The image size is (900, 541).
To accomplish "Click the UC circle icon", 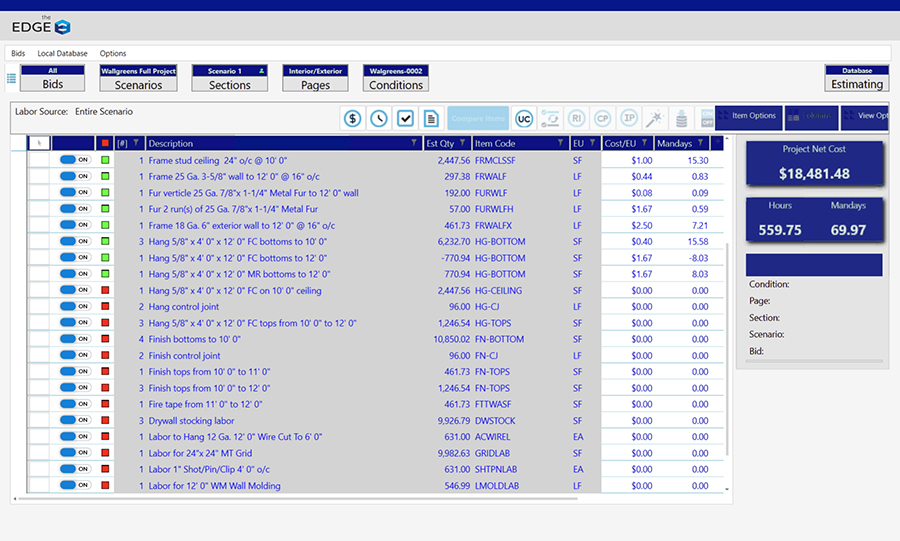I will point(524,118).
